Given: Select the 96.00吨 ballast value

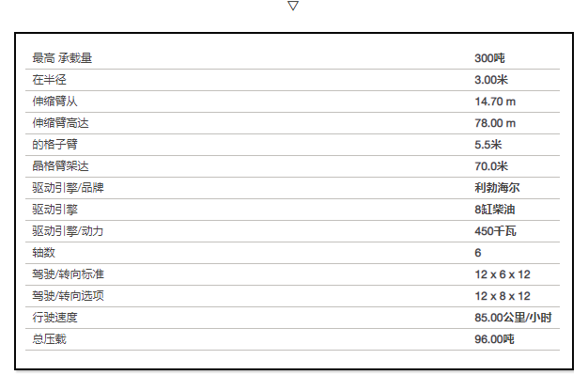Looking at the screenshot, I should point(494,339).
